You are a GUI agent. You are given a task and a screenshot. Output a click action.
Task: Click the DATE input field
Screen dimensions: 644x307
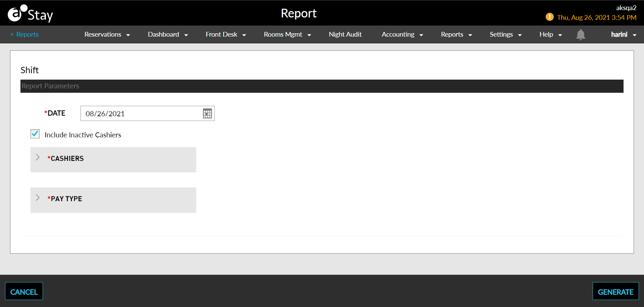point(141,114)
